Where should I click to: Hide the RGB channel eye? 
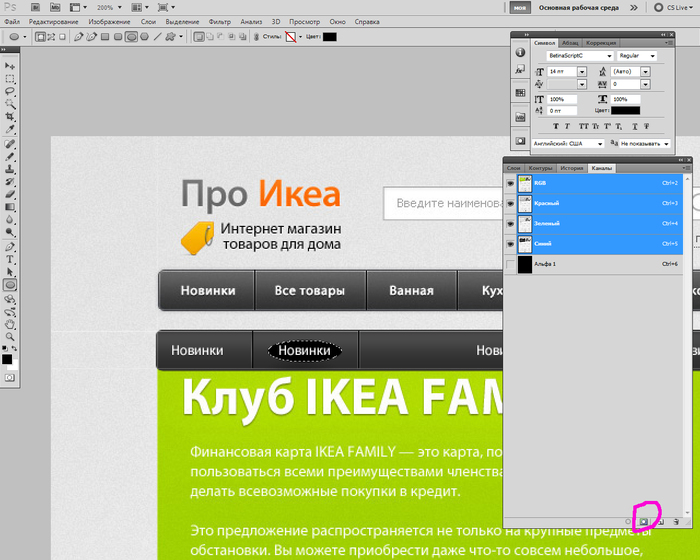(510, 184)
